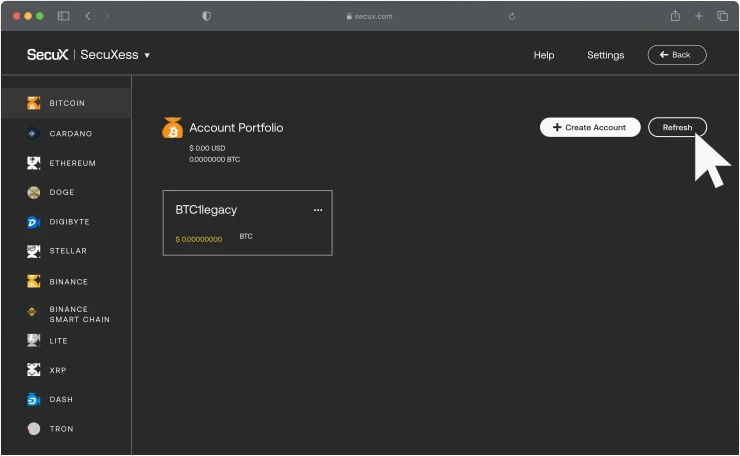The height and width of the screenshot is (456, 740).
Task: Open the BTC1legacy three-dot options menu
Action: 318,210
